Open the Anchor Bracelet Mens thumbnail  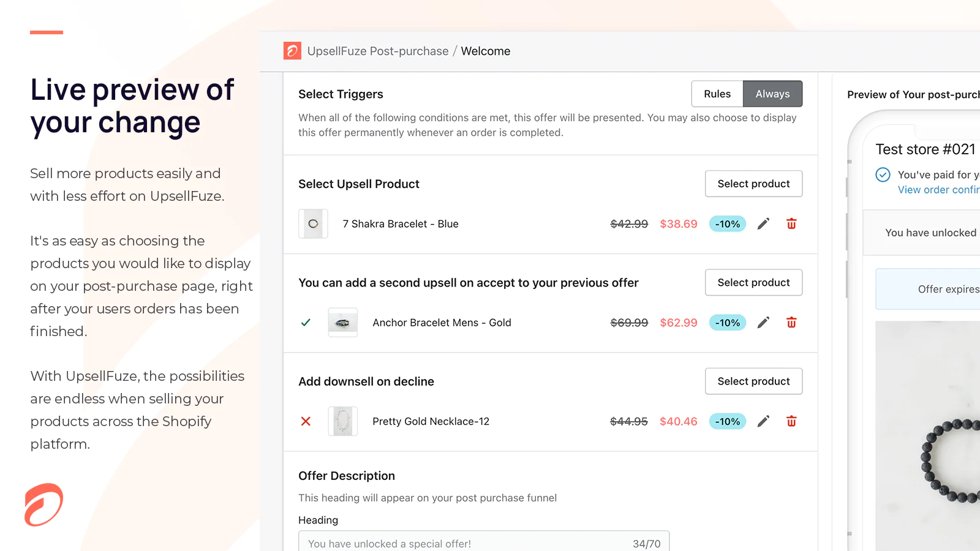point(343,323)
